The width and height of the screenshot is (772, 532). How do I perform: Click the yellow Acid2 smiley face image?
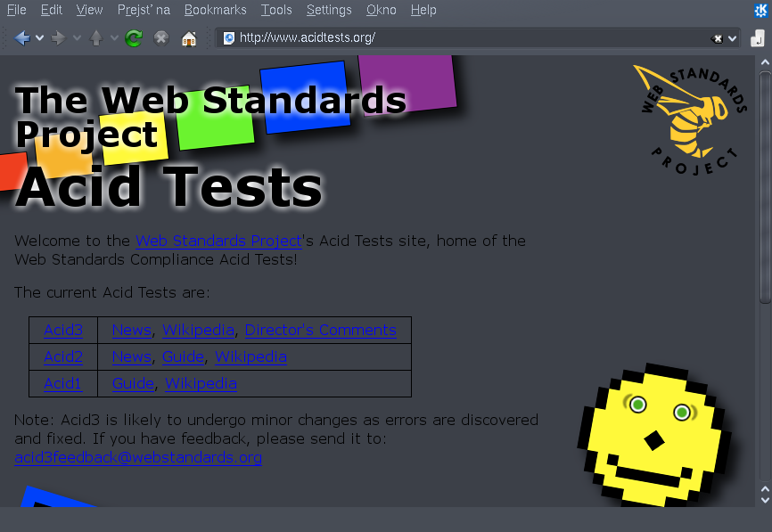pyautogui.click(x=653, y=436)
